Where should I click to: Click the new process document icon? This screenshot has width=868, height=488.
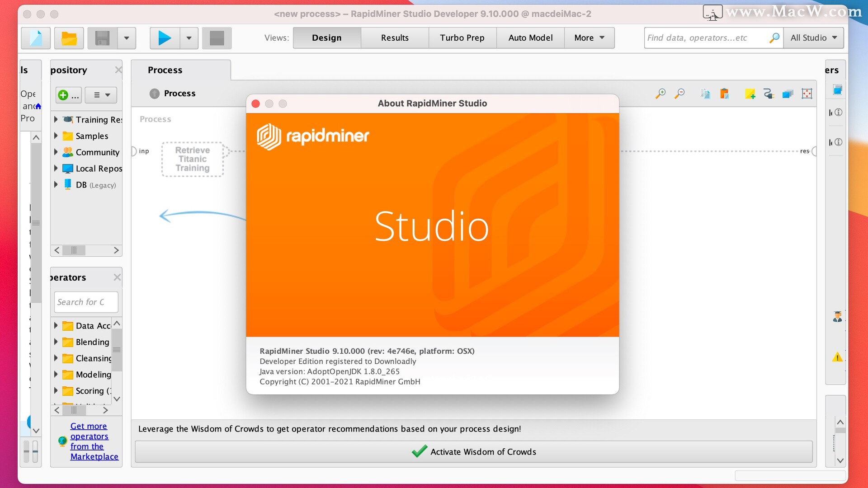[36, 38]
